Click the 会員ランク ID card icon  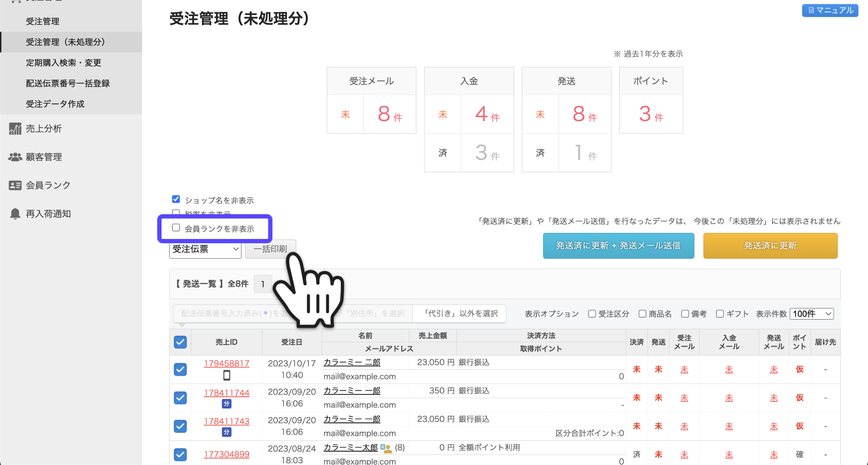tap(15, 185)
